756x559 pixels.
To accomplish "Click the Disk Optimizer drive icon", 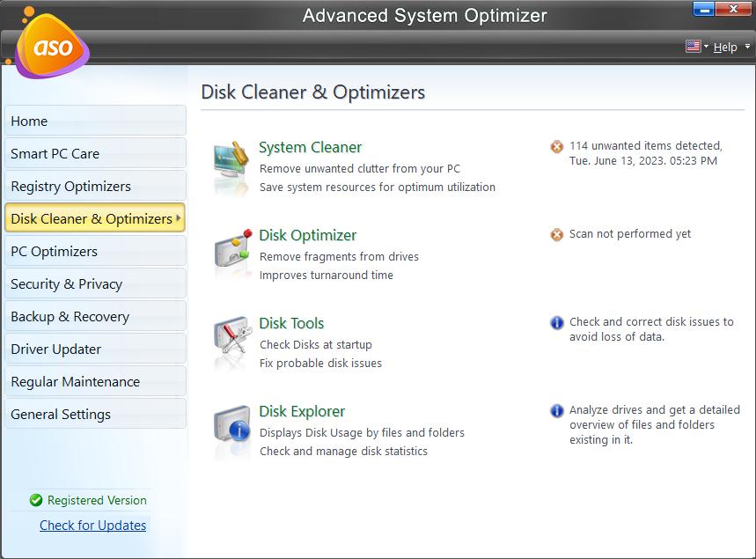I will [x=232, y=254].
